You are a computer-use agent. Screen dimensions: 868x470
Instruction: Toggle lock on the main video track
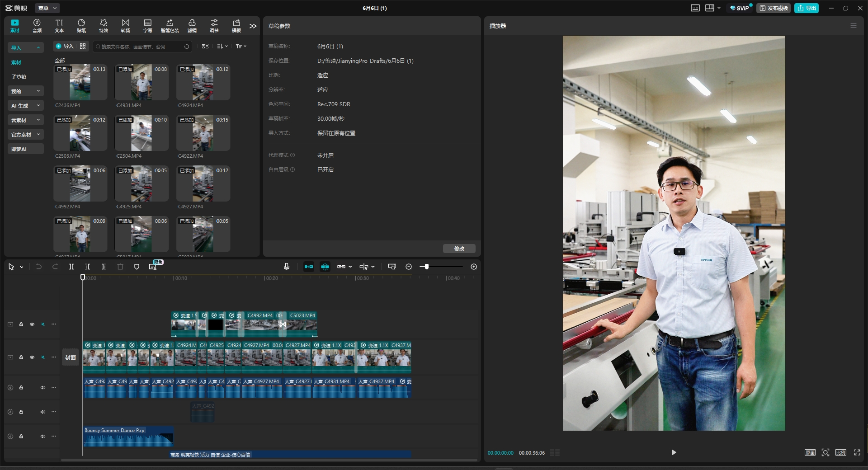21,357
